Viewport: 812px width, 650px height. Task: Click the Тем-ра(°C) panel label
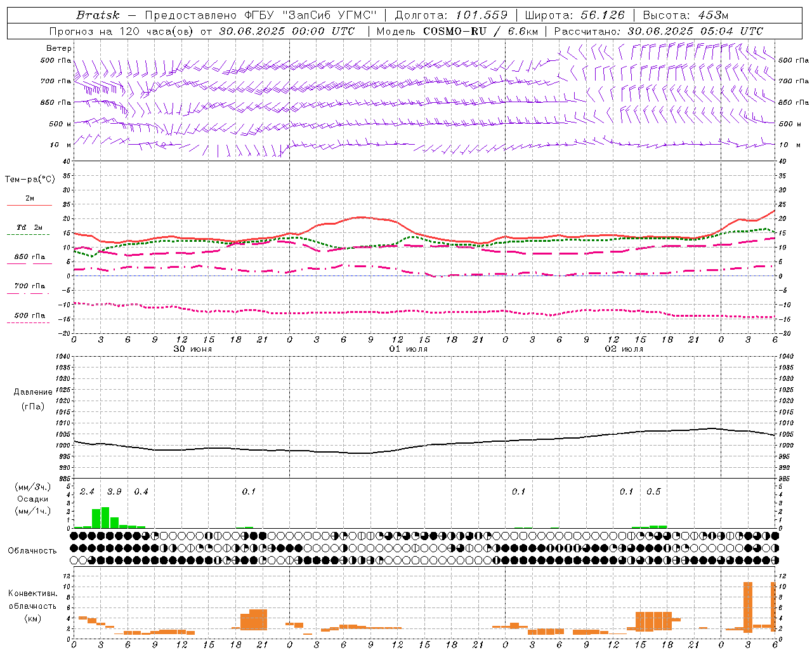click(x=30, y=180)
